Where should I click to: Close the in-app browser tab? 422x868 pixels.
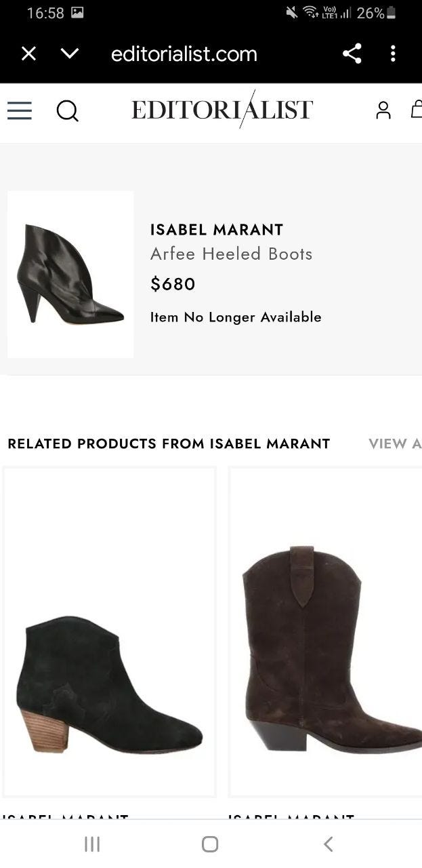tap(28, 54)
